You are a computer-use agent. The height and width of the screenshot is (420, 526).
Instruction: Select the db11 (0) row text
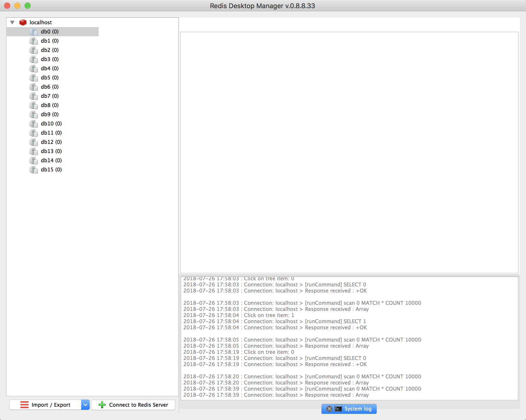point(51,133)
